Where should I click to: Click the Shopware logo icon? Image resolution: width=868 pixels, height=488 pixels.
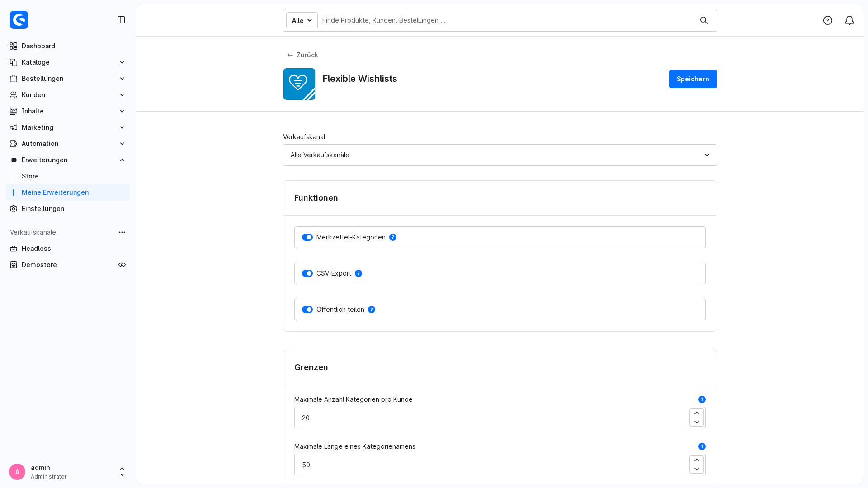coord(19,20)
